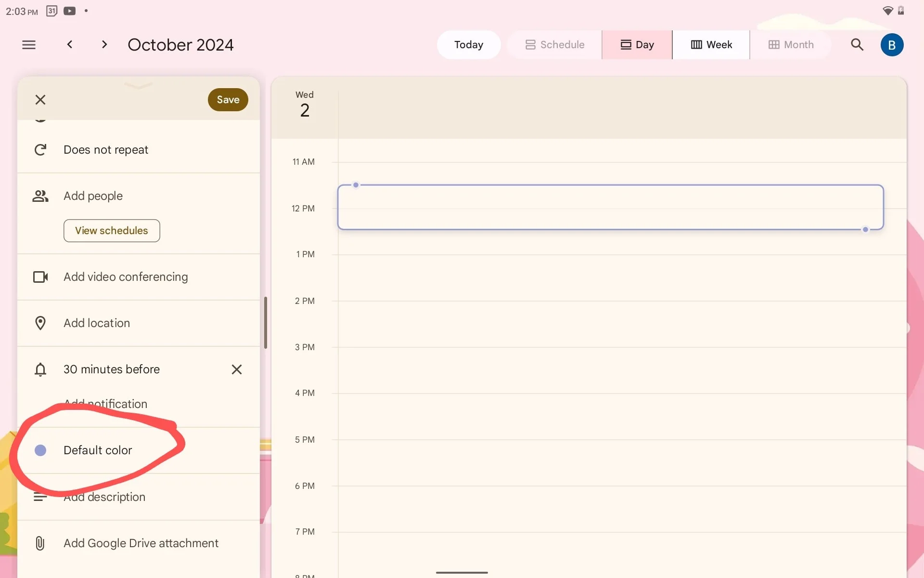Switch to the Week tab view
This screenshot has width=924, height=578.
[710, 45]
